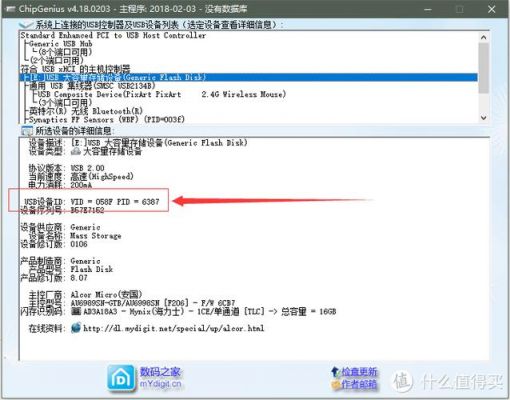The height and width of the screenshot is (400, 510).
Task: Open the 作者邮箱 link
Action: pyautogui.click(x=359, y=385)
